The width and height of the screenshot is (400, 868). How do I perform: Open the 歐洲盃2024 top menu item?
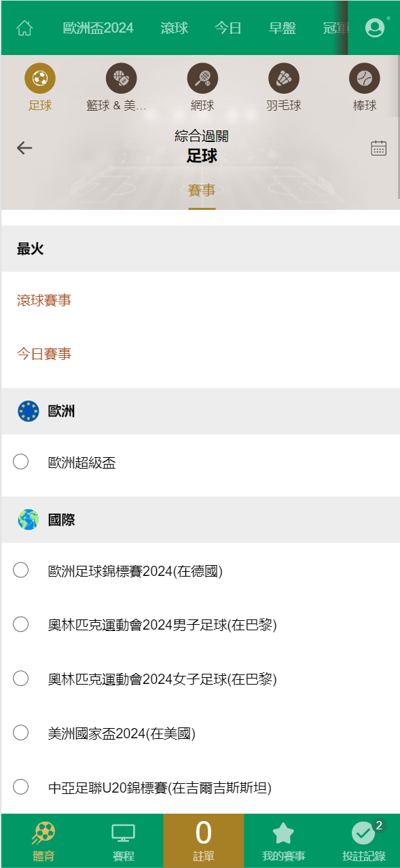[98, 28]
